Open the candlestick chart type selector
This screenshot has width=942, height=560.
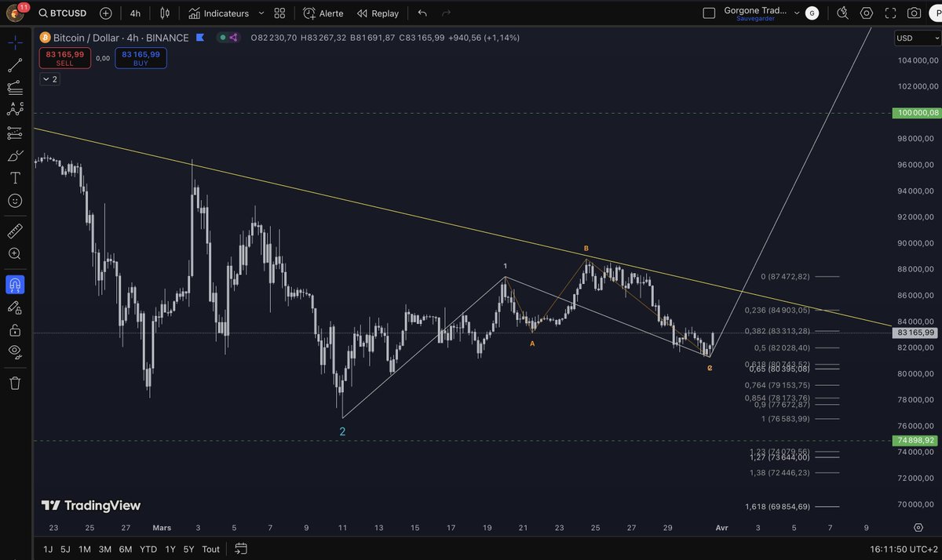pyautogui.click(x=164, y=13)
